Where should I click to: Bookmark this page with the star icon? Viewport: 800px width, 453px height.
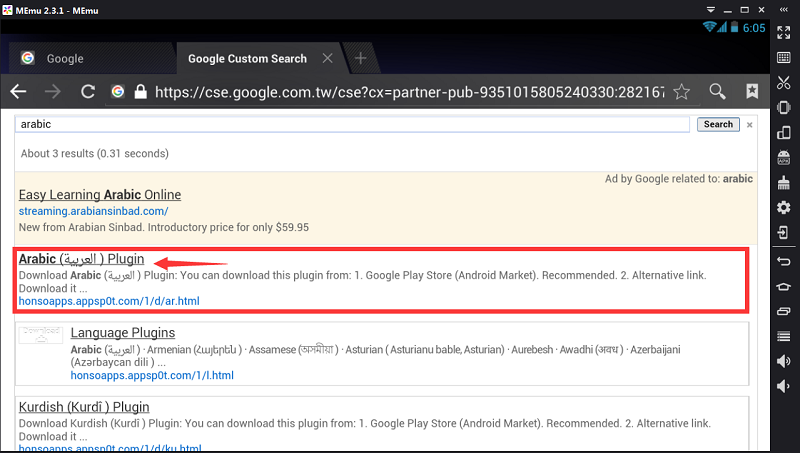(x=682, y=92)
